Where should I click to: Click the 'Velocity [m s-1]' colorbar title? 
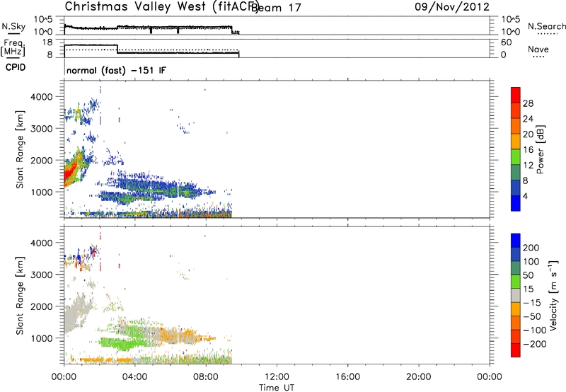point(553,296)
